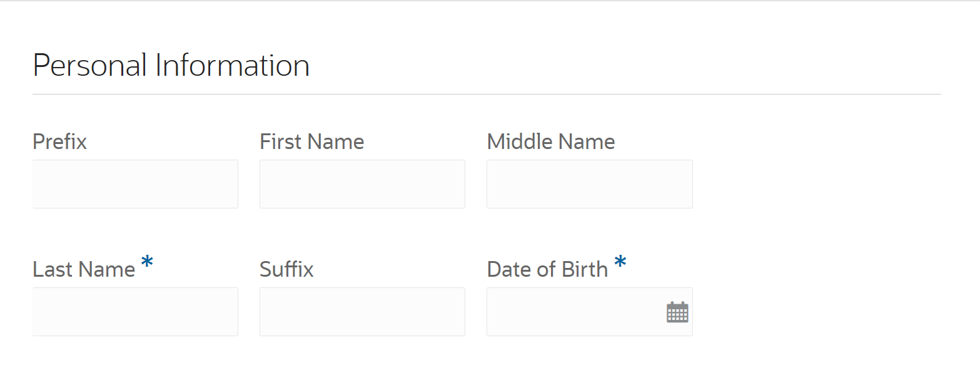Click the divider line under Personal Information
The width and height of the screenshot is (980, 365).
487,93
